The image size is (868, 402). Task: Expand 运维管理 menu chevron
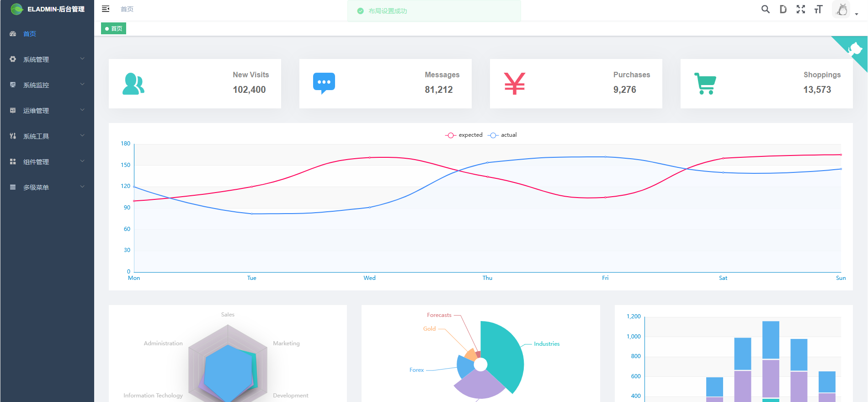(x=82, y=110)
